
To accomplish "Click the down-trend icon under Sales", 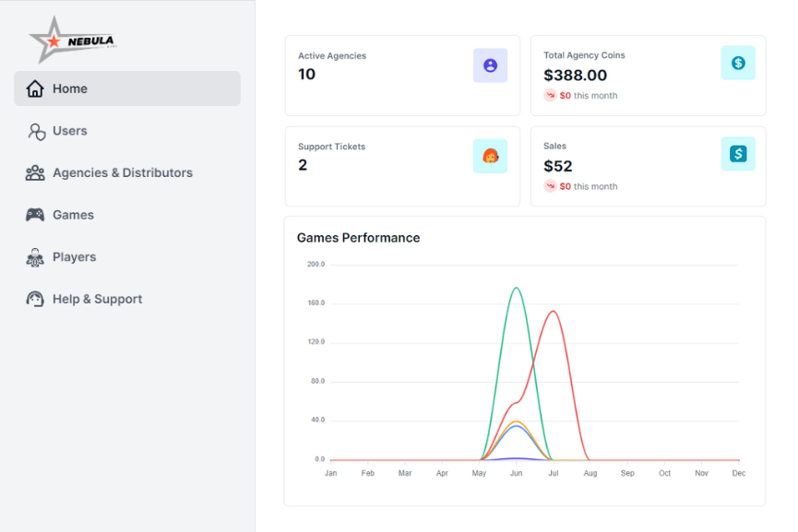I will 550,186.
